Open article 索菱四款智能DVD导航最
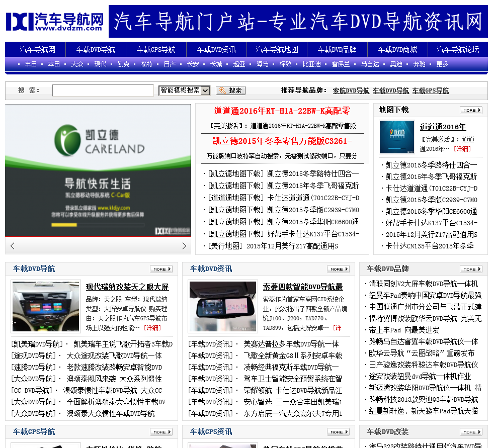 303,287
